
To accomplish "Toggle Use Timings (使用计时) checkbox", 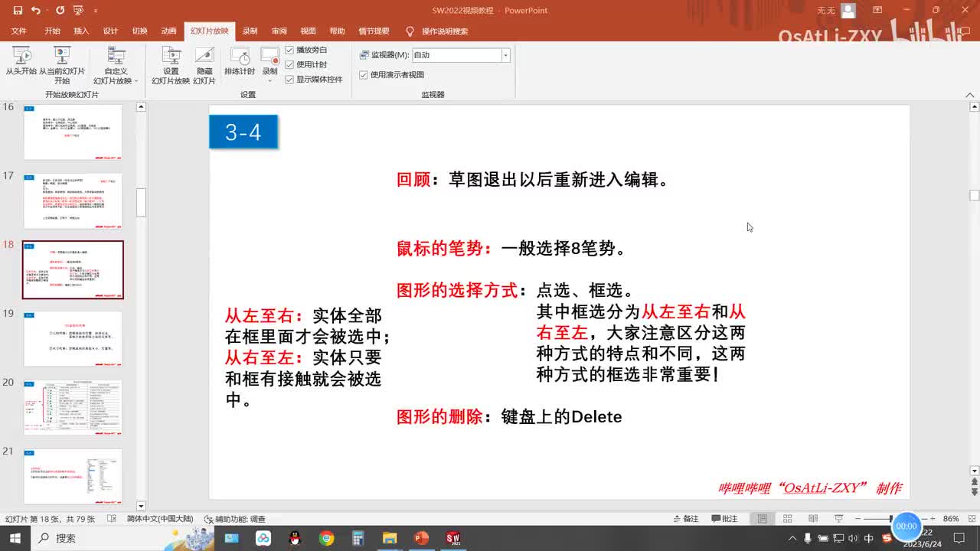I will (289, 64).
